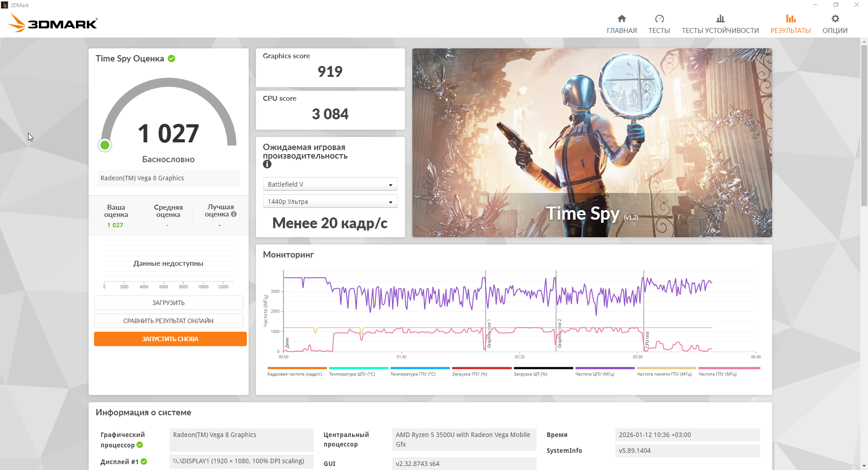Toggle the Кадровая частота (кадр/с) legend swatch
The image size is (868, 470).
(297, 368)
